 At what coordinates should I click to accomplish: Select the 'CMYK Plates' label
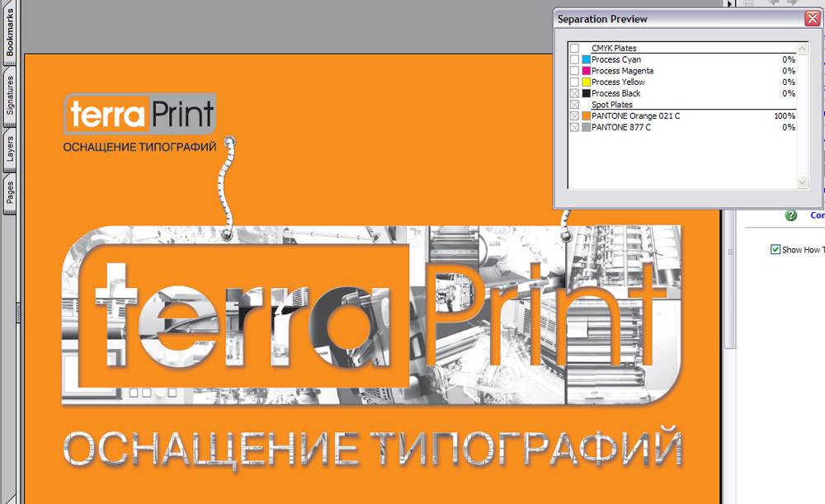pos(614,49)
